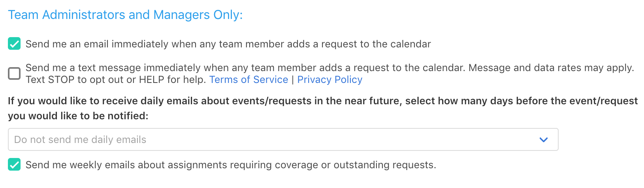The height and width of the screenshot is (188, 644).
Task: Click the blue chevron on daily emails dropdown
Action: [544, 139]
